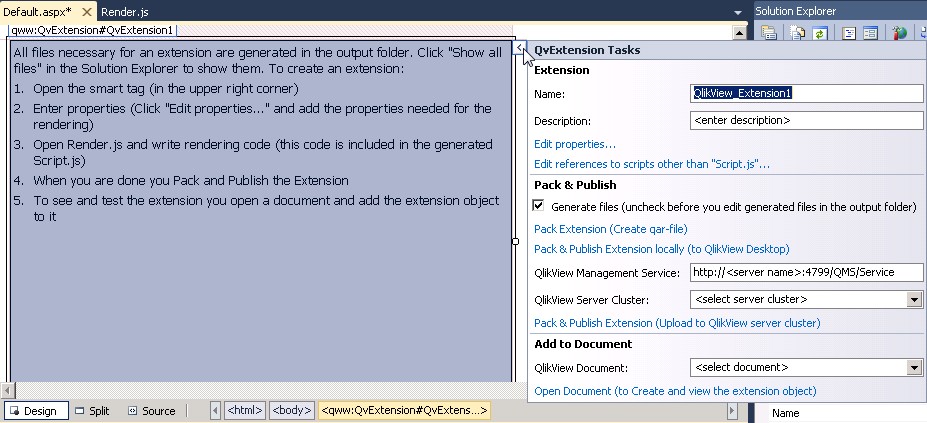Click the QlikView Management Service label
The width and height of the screenshot is (927, 423).
pos(607,273)
